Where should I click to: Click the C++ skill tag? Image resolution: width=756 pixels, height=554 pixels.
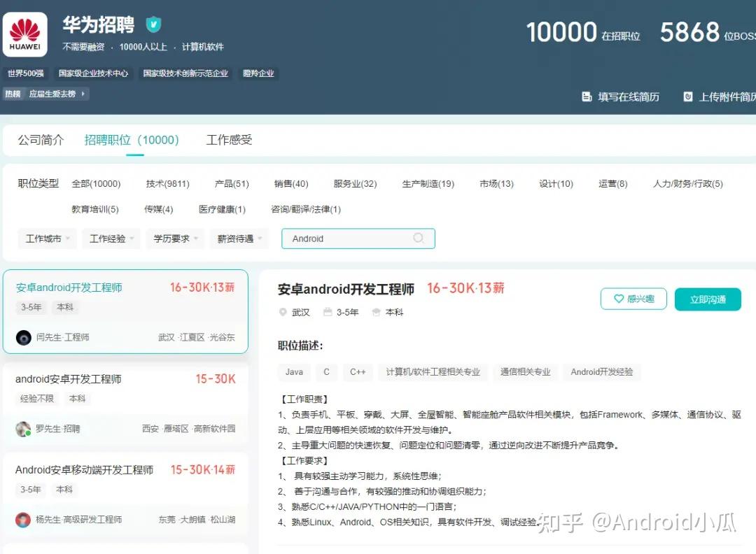pos(358,372)
